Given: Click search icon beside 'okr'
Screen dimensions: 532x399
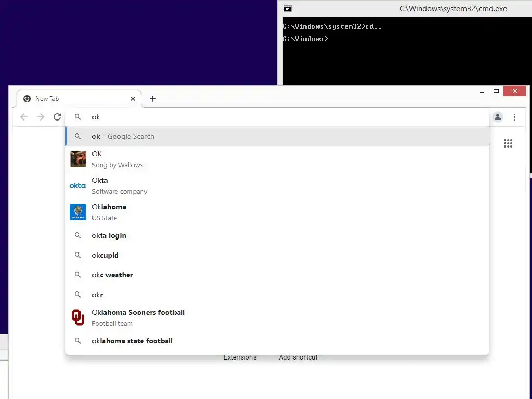Looking at the screenshot, I should (x=78, y=295).
